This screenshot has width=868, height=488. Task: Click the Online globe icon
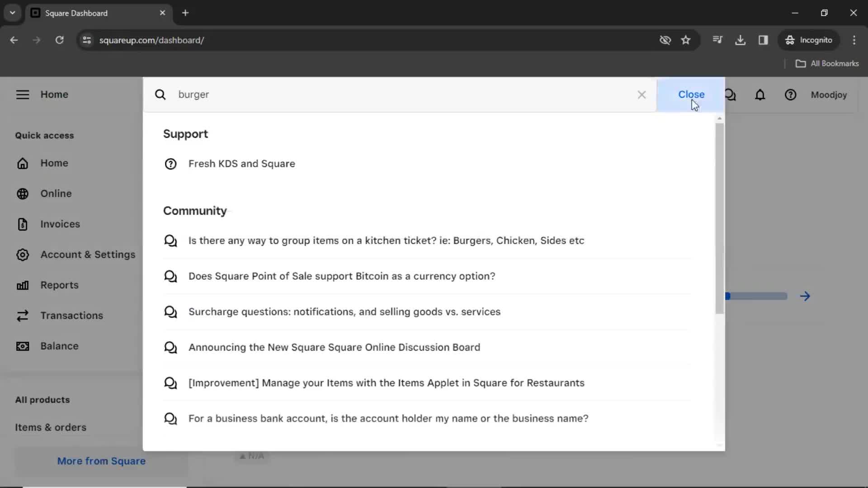coord(23,194)
